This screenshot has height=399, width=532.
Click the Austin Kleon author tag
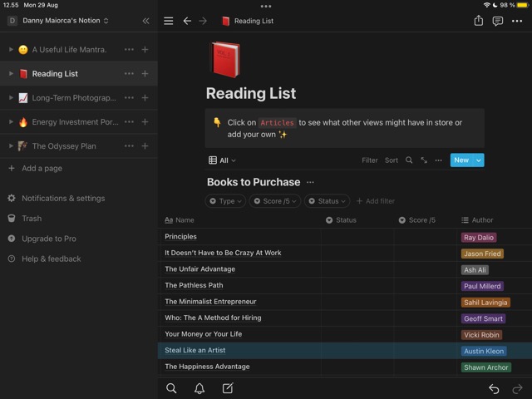click(484, 351)
